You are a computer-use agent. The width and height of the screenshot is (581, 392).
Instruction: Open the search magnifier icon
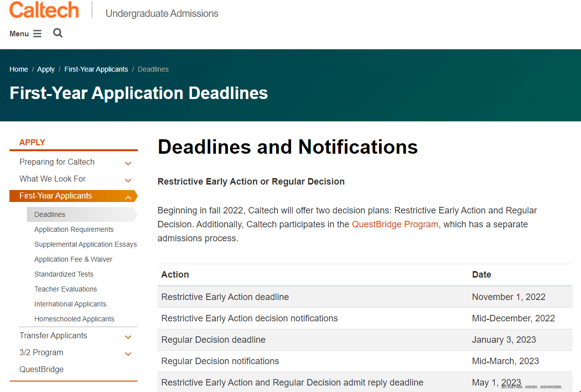[58, 33]
